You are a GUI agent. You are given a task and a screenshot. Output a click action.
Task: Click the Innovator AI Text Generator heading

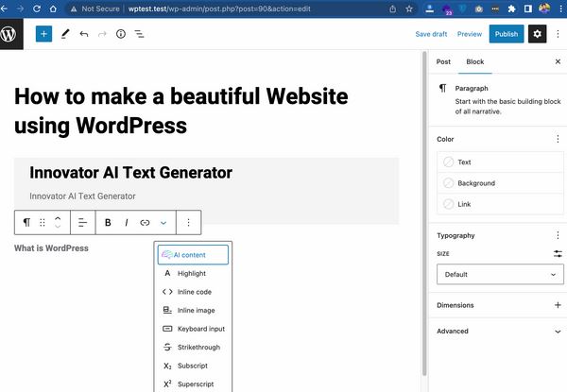pyautogui.click(x=131, y=172)
